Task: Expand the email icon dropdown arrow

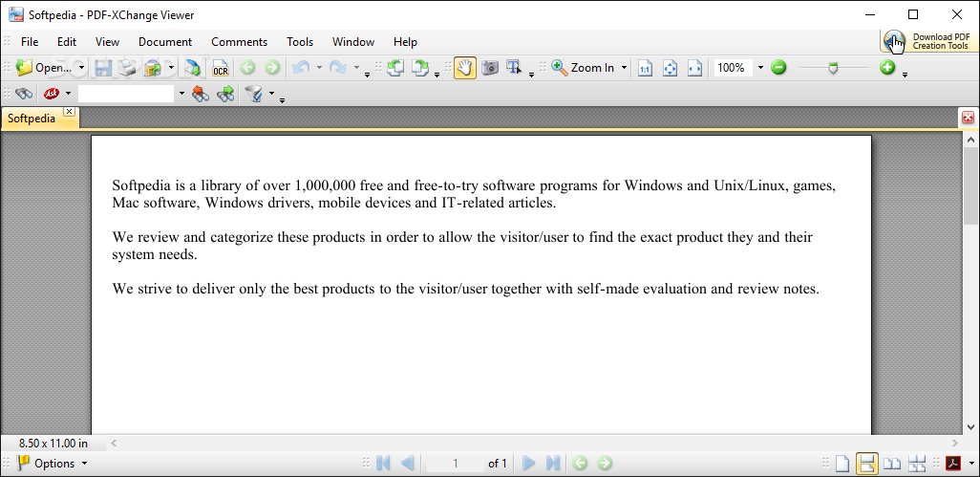Action: tap(171, 68)
